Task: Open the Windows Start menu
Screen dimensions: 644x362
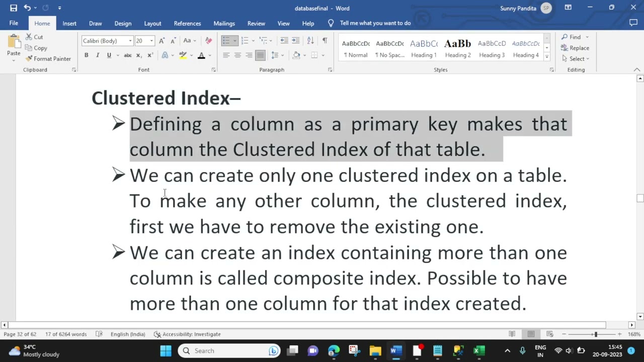Action: click(166, 351)
